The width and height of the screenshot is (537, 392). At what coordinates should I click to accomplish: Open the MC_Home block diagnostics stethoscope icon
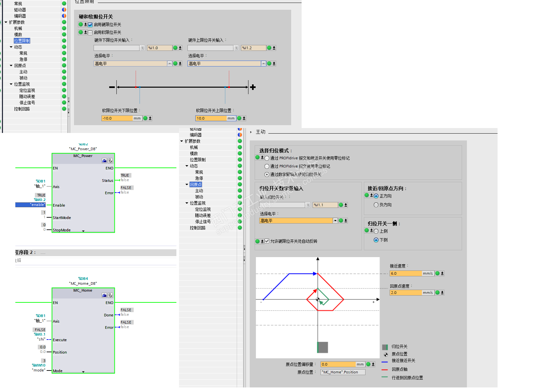[111, 295]
